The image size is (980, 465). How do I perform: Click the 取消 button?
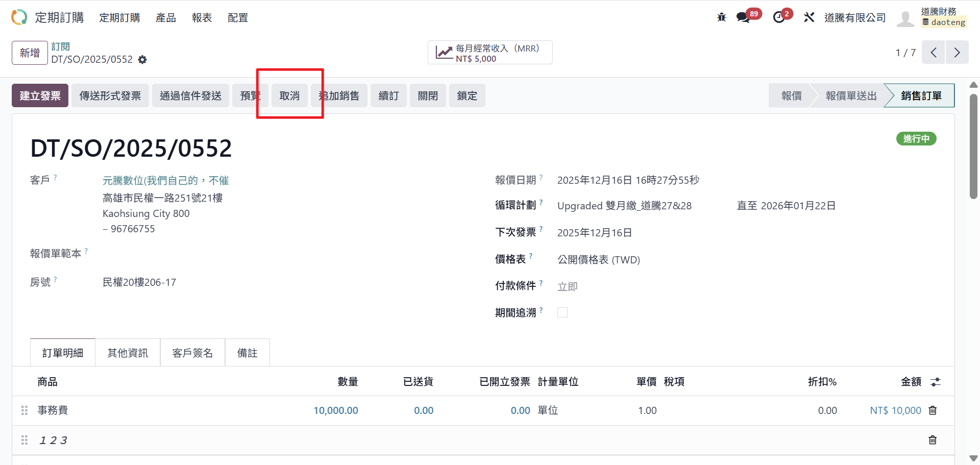[289, 95]
